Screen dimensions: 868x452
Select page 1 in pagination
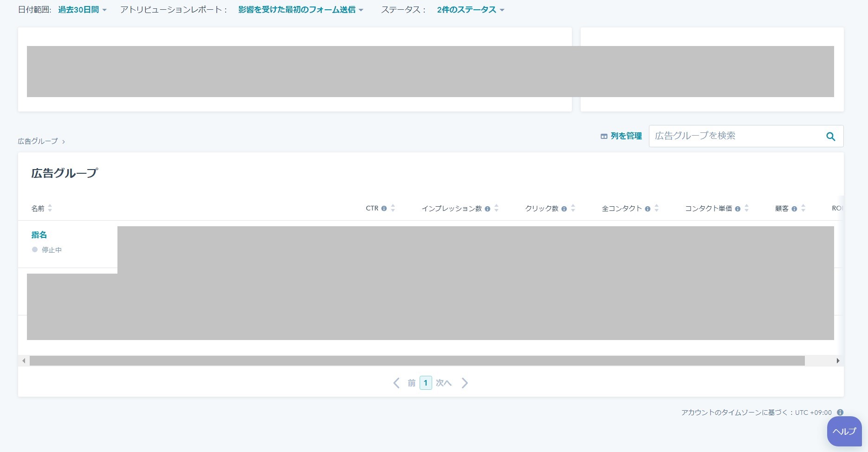426,383
